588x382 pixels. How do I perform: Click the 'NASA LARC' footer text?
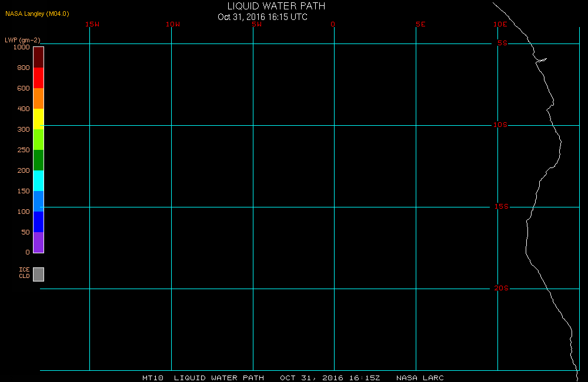coord(420,378)
